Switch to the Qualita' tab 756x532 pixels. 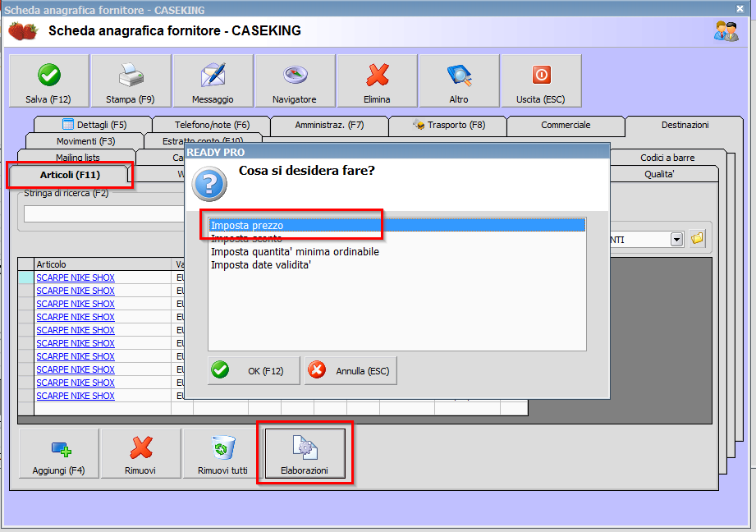click(659, 174)
